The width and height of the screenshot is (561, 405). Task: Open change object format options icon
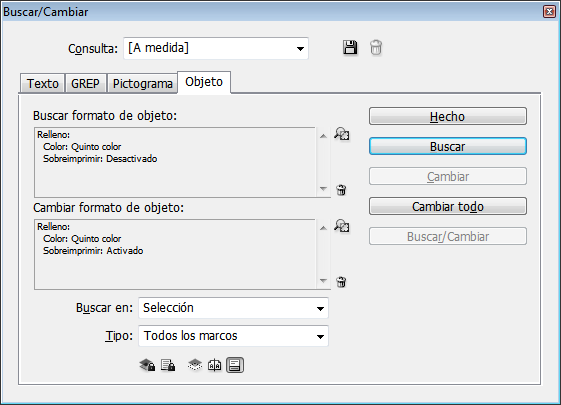(342, 226)
